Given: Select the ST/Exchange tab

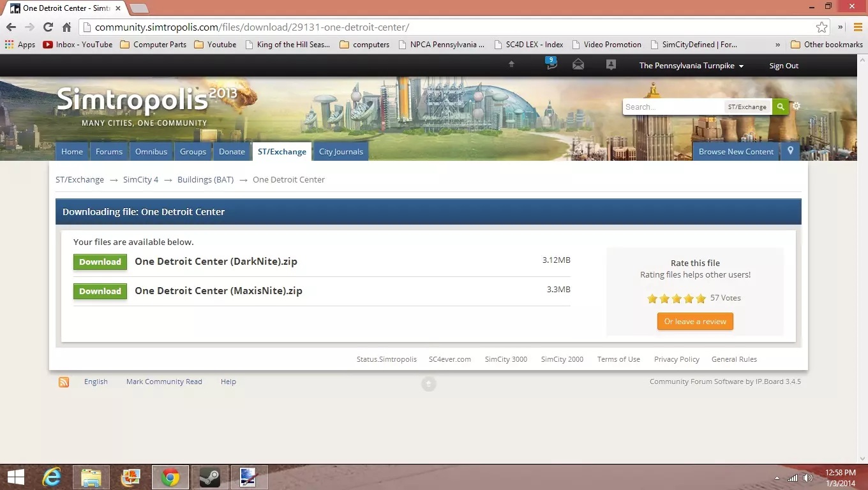Looking at the screenshot, I should 282,151.
